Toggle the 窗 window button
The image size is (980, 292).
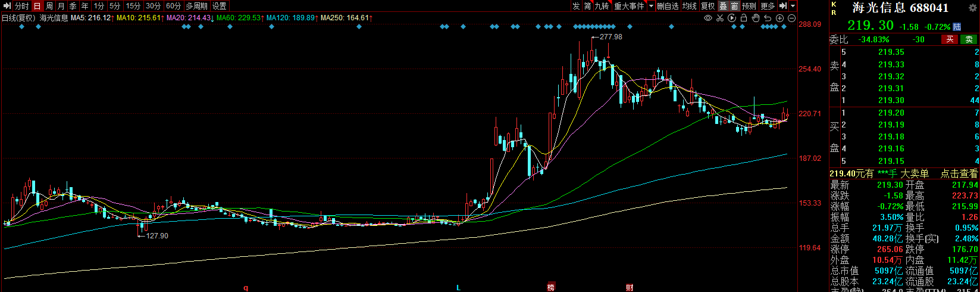(735, 6)
